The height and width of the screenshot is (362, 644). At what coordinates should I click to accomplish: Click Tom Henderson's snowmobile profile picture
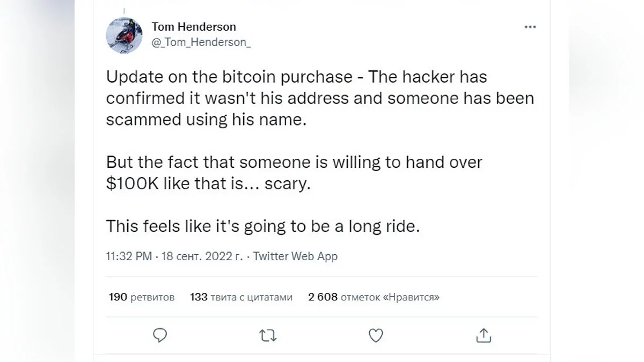pos(125,35)
